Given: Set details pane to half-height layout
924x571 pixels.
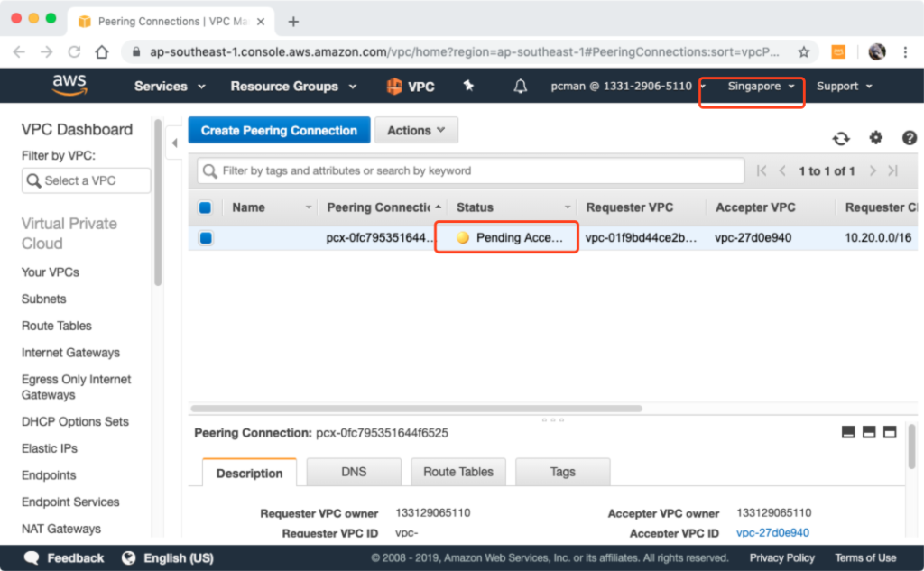Looking at the screenshot, I should [x=869, y=432].
